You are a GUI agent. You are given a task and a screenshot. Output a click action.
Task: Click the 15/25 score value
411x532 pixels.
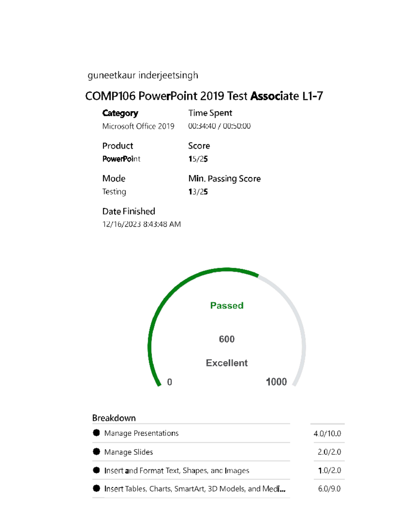198,159
